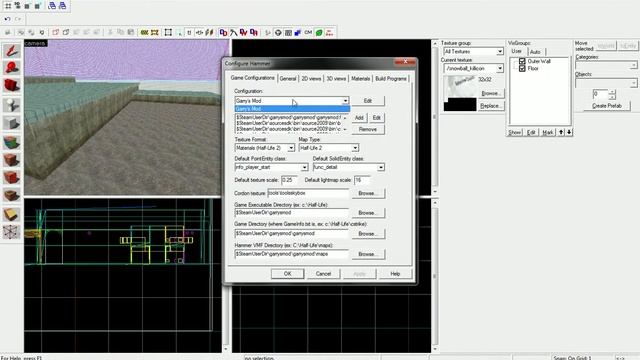Click Edit next to the Configuration dropdown
Viewport: 640px width, 360px height.
click(368, 100)
